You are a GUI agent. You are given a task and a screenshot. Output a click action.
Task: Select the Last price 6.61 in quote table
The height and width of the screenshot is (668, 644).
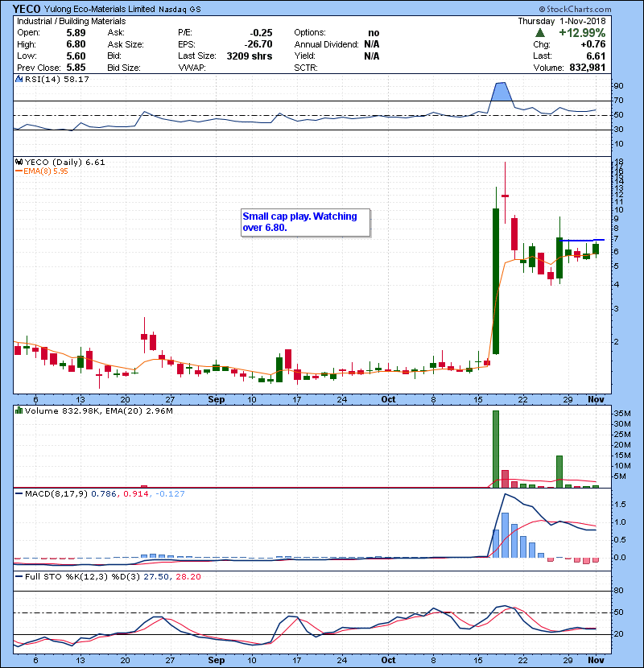(x=596, y=56)
